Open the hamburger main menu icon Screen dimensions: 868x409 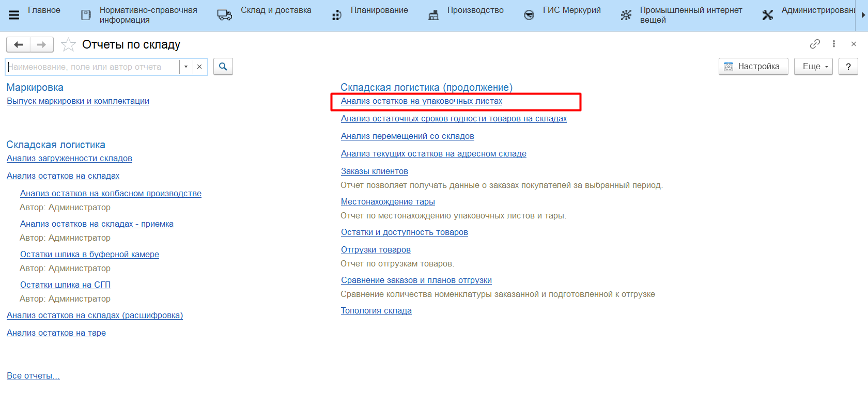[14, 15]
